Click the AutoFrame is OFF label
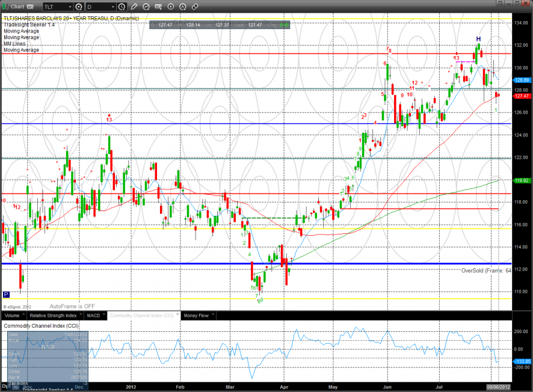Viewport: 533px width, 392px height. click(x=72, y=306)
